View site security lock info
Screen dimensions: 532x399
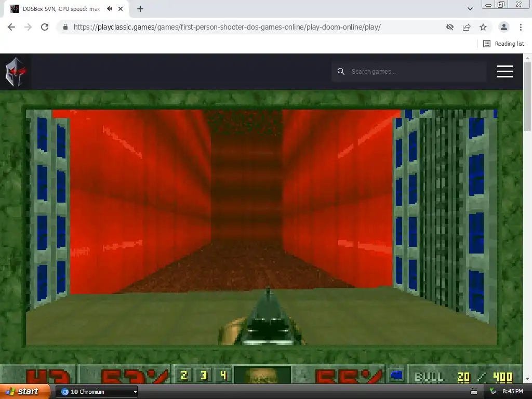[65, 27]
